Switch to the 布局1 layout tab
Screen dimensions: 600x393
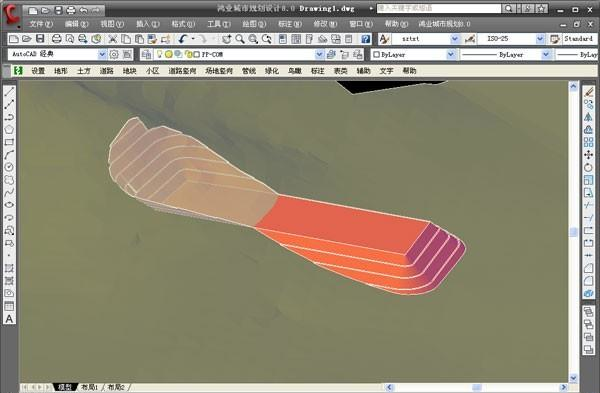[89, 387]
